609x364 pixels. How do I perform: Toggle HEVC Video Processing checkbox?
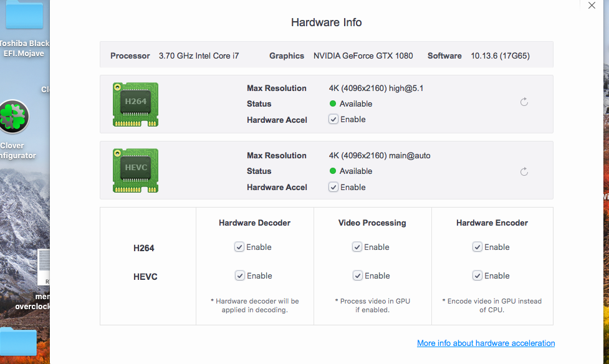click(x=357, y=276)
